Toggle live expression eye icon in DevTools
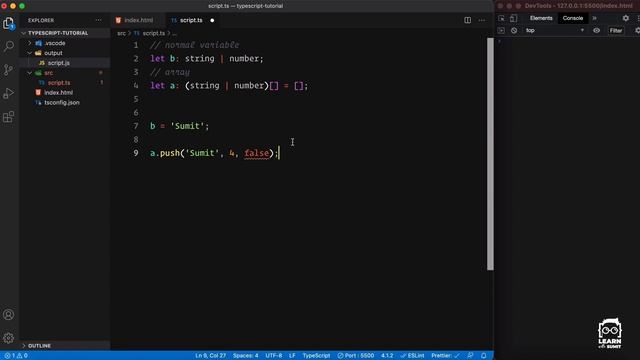This screenshot has width=640, height=360. tap(596, 31)
